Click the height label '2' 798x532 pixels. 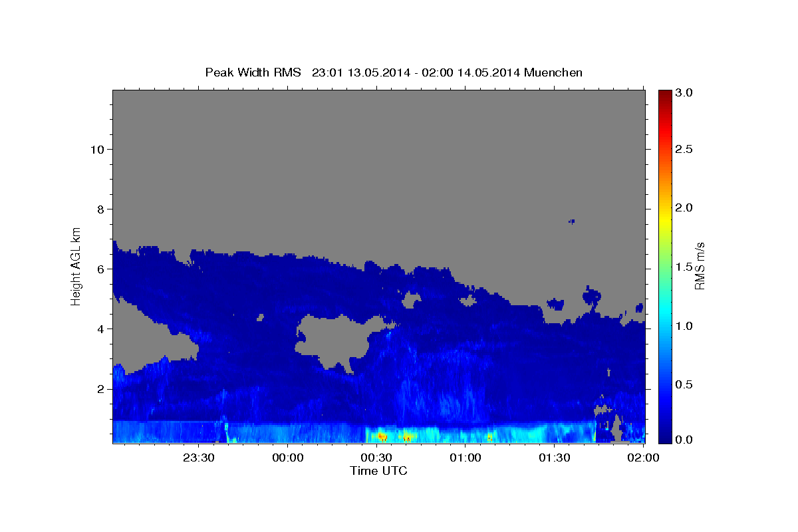(99, 388)
